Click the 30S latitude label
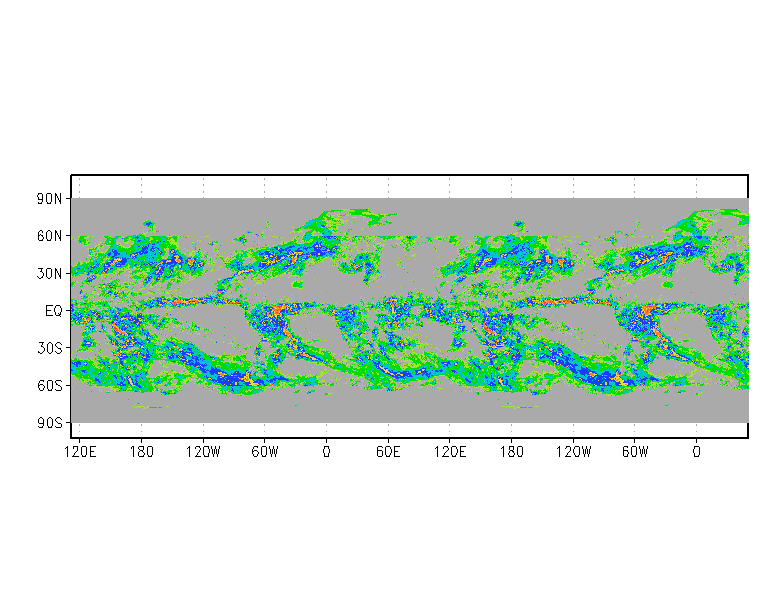The image size is (784, 612). coord(49,348)
